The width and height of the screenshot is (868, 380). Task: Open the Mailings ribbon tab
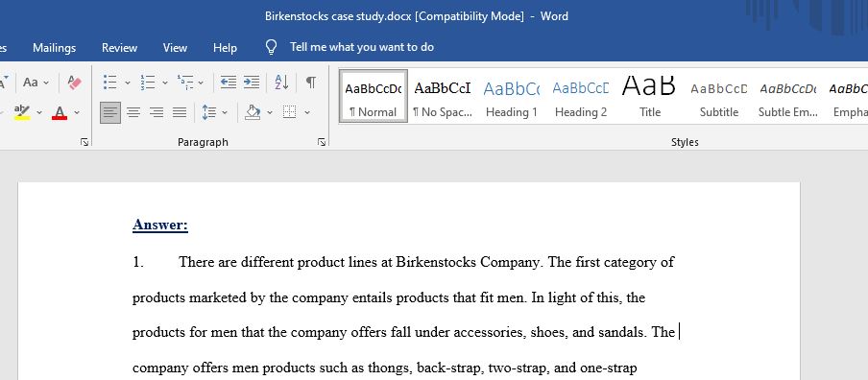54,48
